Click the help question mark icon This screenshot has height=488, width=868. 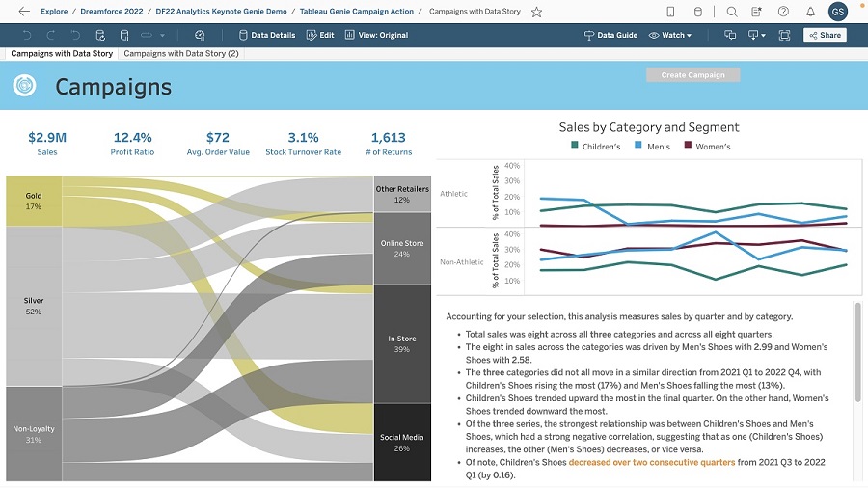783,12
